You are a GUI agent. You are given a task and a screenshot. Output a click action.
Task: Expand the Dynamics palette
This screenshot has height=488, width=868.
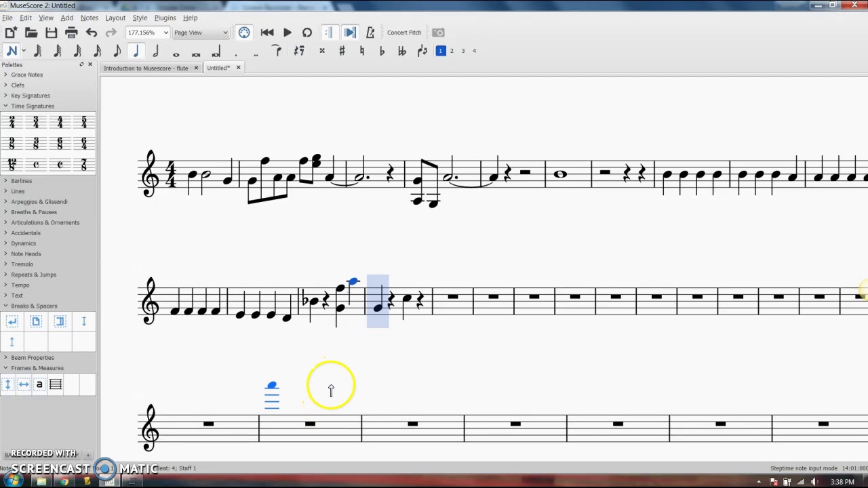click(23, 243)
